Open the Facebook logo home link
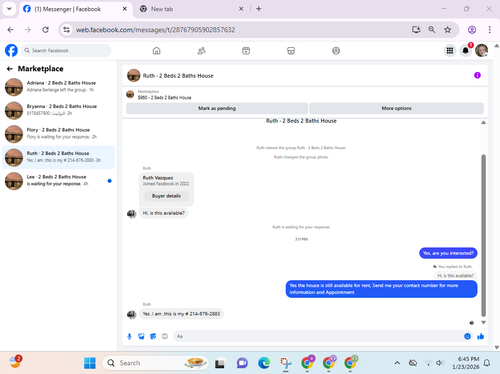500x374 pixels. pos(11,51)
